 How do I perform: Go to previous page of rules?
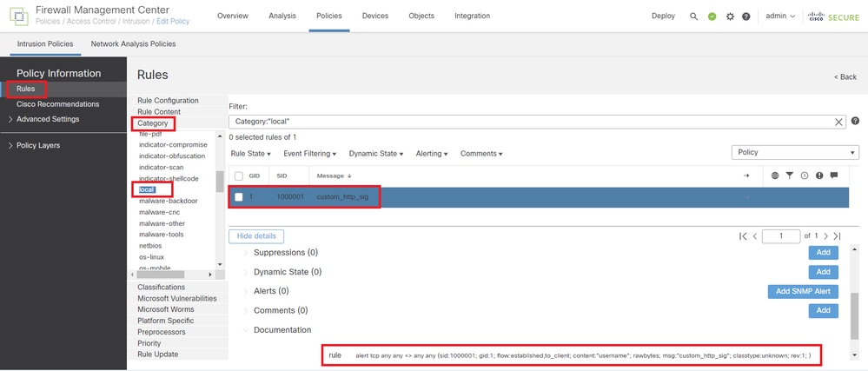click(x=754, y=235)
